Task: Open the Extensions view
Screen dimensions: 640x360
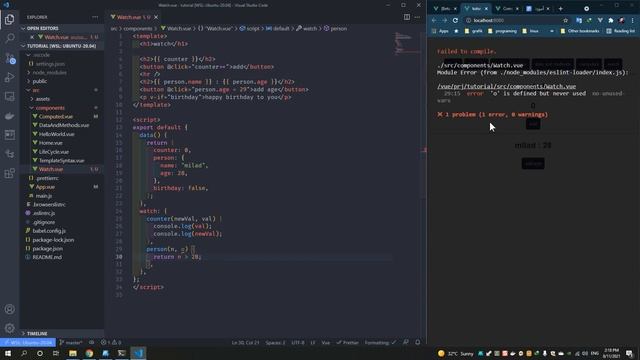Action: tap(9, 173)
